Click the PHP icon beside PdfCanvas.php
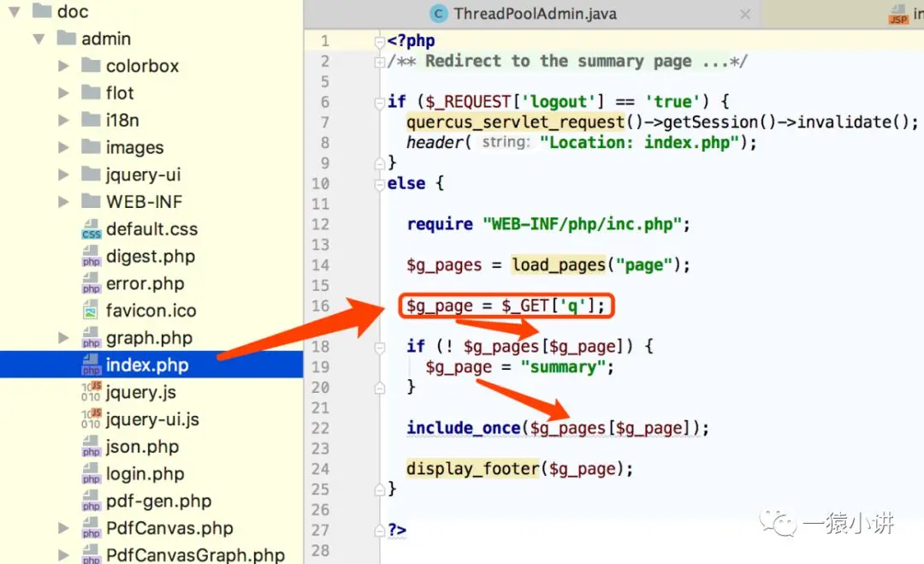The image size is (924, 564). click(92, 528)
